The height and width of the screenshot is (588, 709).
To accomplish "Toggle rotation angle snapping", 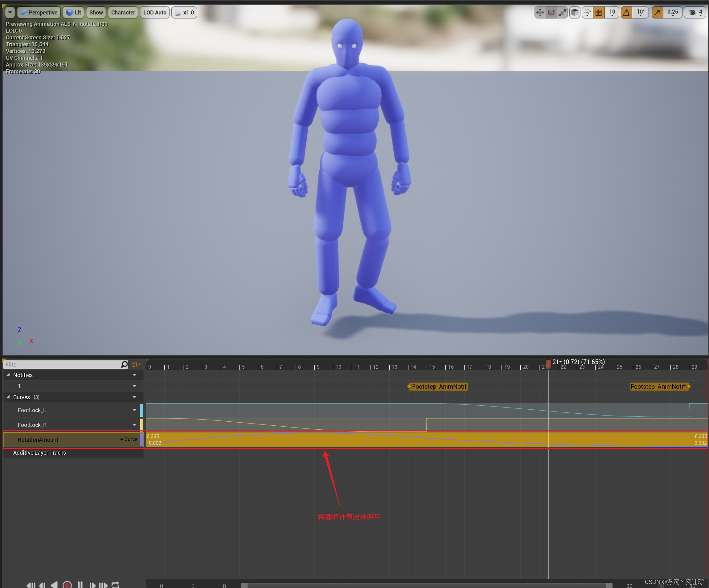I will click(x=627, y=13).
